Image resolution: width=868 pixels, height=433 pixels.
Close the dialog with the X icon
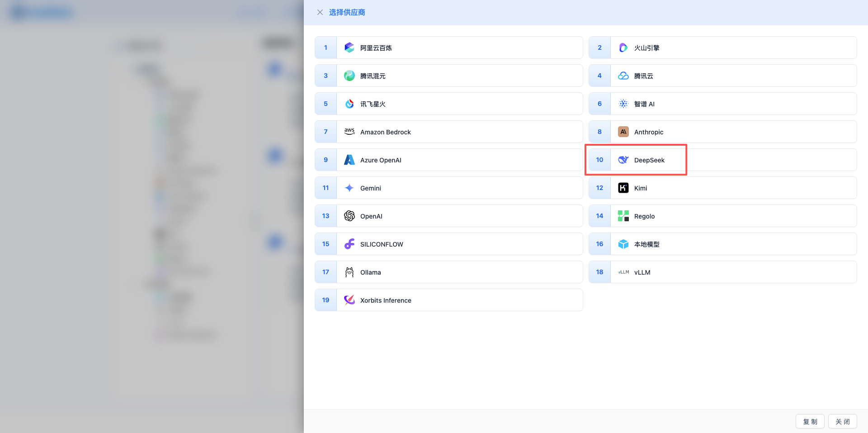click(x=320, y=12)
